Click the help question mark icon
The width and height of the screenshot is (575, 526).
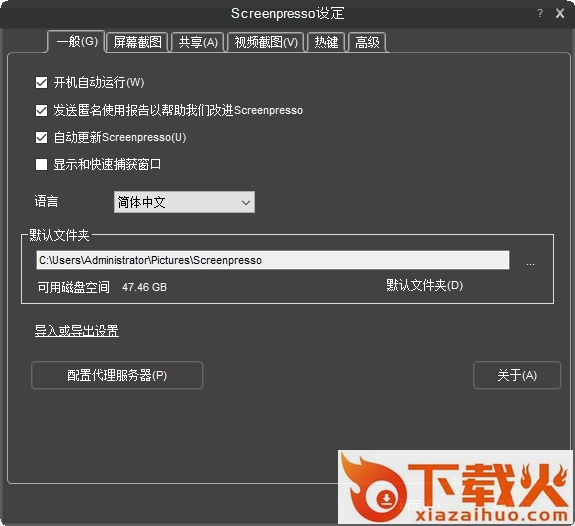point(540,13)
